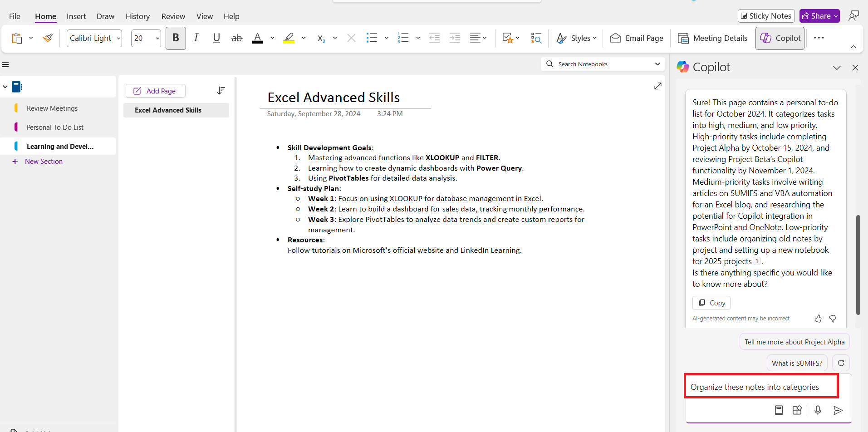Viewport: 868px width, 432px height.
Task: Select the Excel Advanced Skills page
Action: tap(176, 110)
